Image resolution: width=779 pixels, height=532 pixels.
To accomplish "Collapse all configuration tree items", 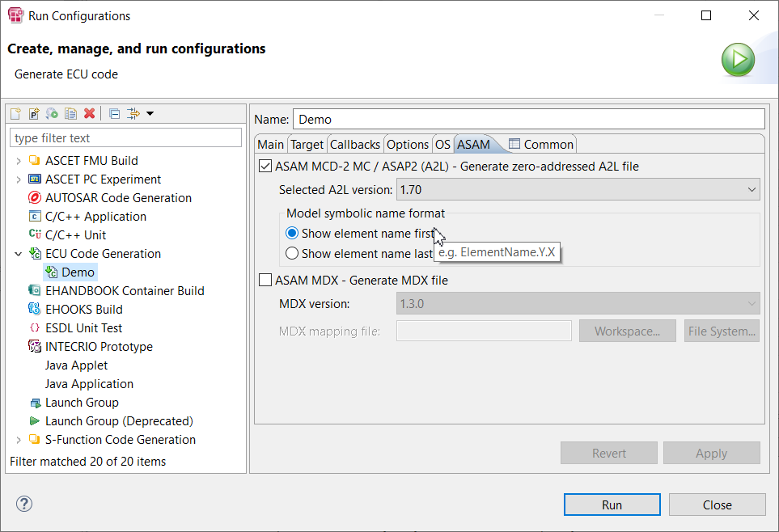I will point(115,114).
